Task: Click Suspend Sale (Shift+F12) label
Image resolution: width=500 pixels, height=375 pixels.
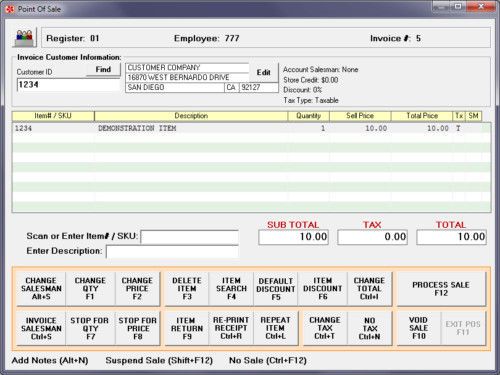Action: [159, 361]
